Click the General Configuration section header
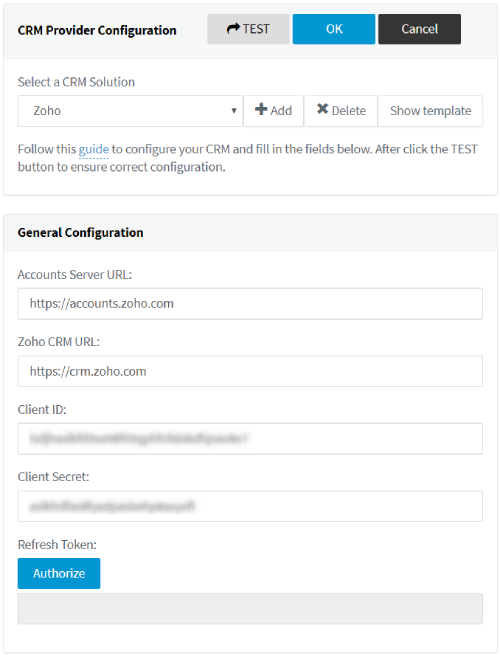The image size is (500, 656). (80, 233)
